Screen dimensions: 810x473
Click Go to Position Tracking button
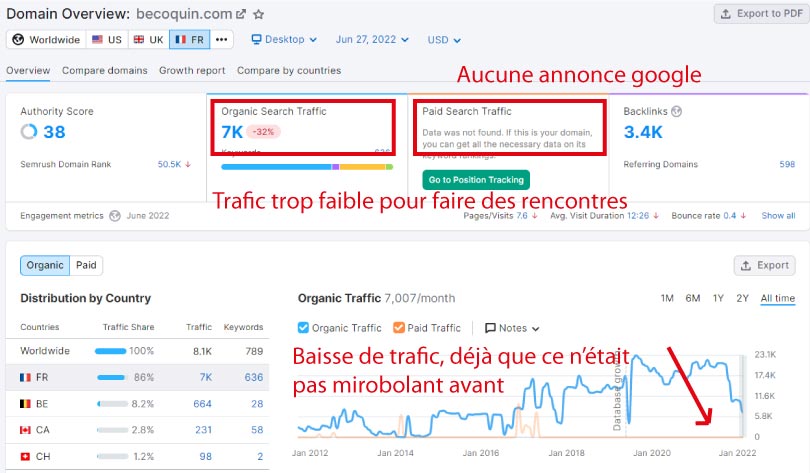[476, 180]
